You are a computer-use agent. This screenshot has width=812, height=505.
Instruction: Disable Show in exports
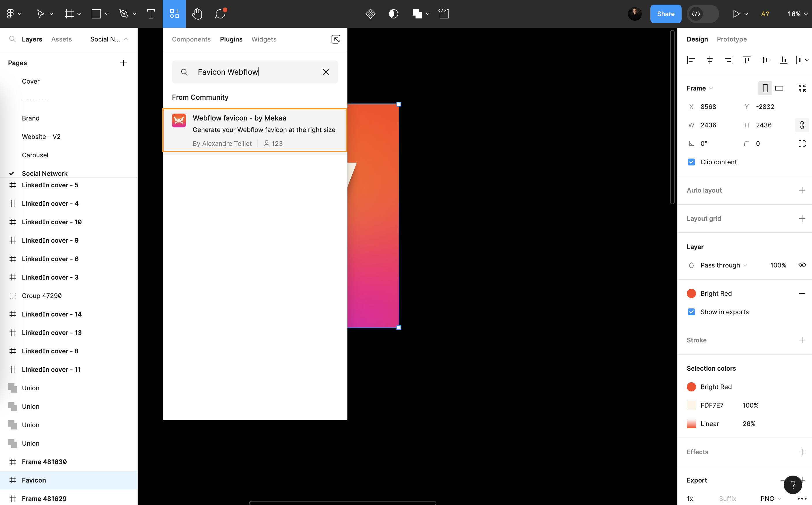(691, 312)
